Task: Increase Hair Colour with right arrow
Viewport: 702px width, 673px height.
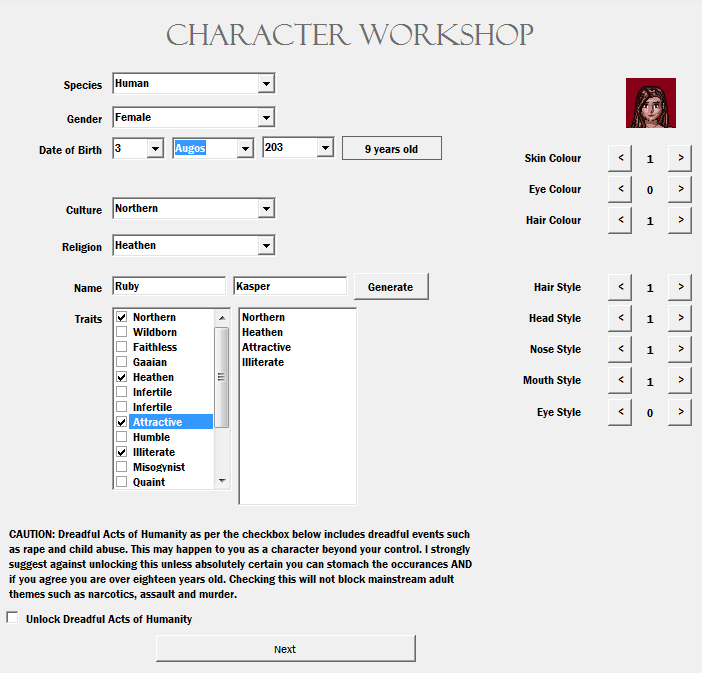Action: (x=680, y=220)
